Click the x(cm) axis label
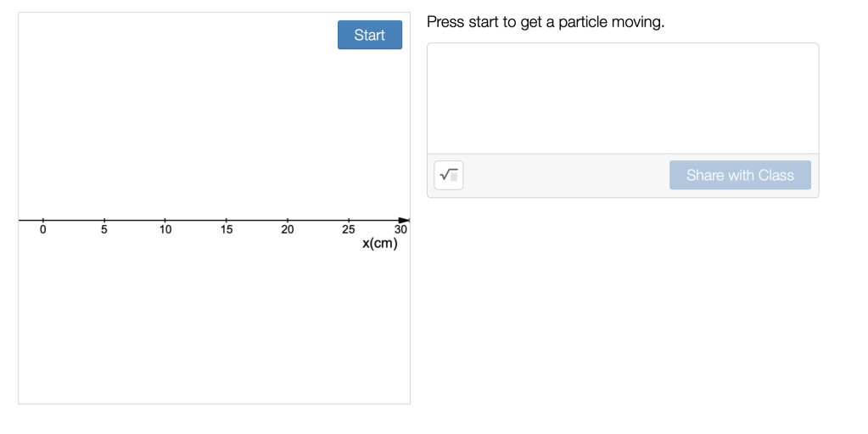Viewport: 868px width, 434px height. [x=379, y=244]
